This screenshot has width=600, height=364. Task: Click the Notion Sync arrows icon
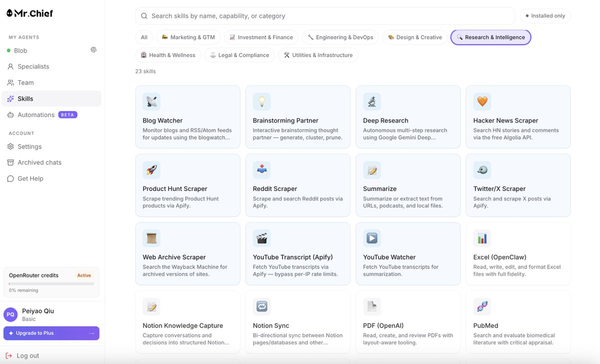(x=261, y=307)
